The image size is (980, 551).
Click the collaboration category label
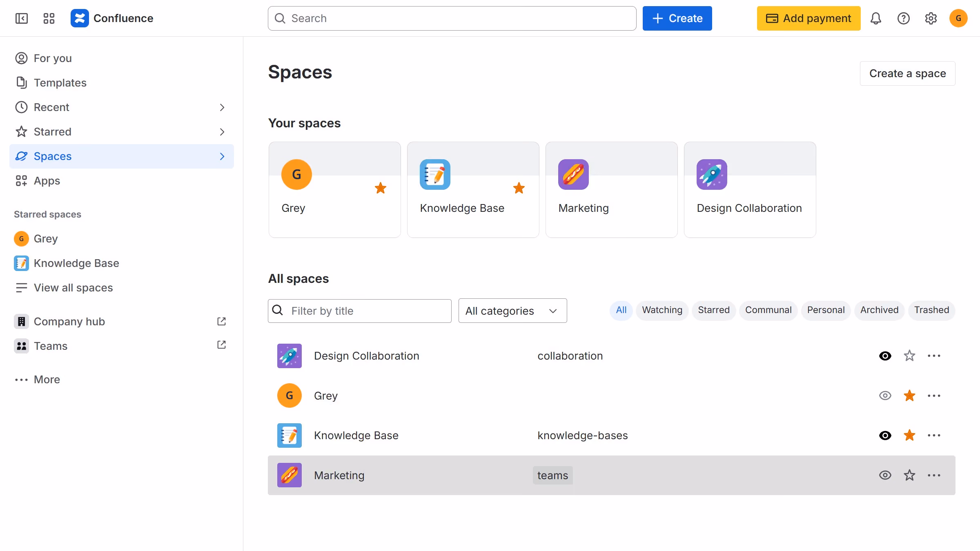click(570, 356)
